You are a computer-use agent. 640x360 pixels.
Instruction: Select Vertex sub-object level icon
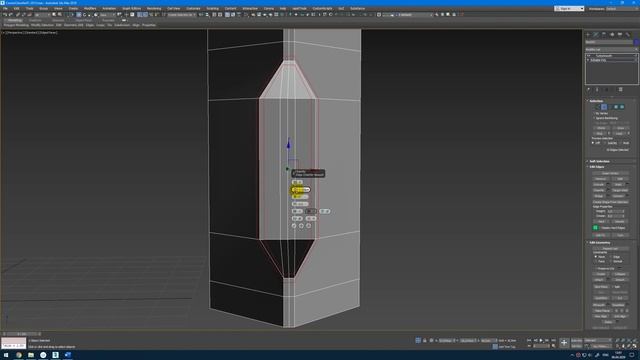pos(598,107)
